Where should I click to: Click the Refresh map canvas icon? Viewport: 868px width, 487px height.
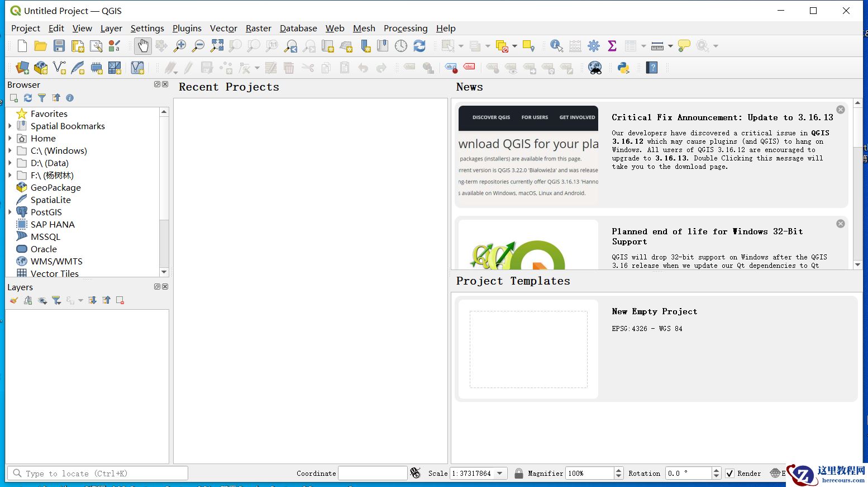pos(419,46)
